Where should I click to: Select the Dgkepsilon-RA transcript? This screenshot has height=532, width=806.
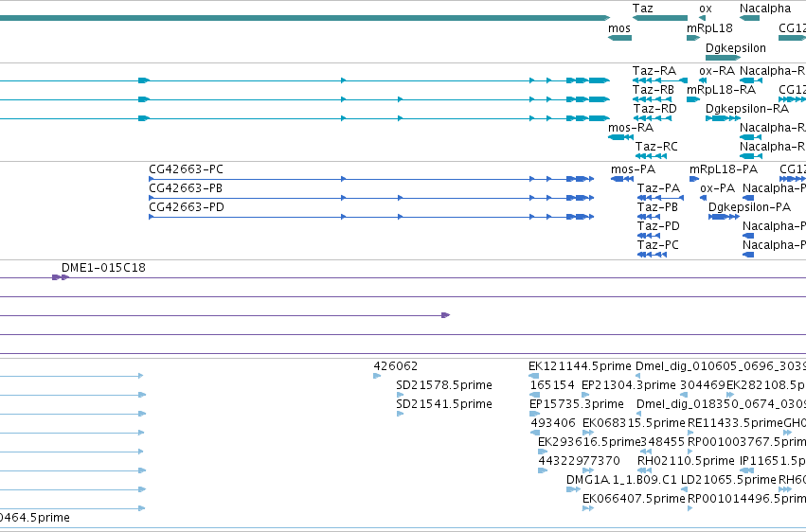tap(723, 118)
